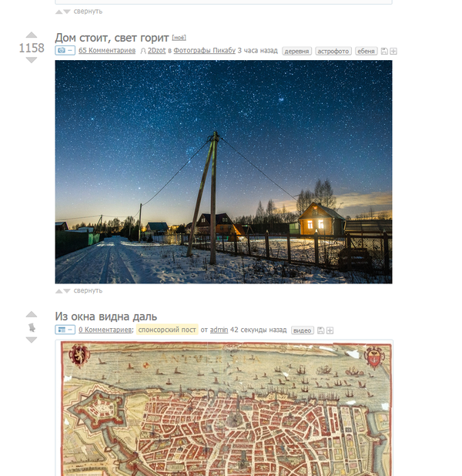Visit user 2Dzot's profile
This screenshot has width=462, height=476.
[156, 50]
